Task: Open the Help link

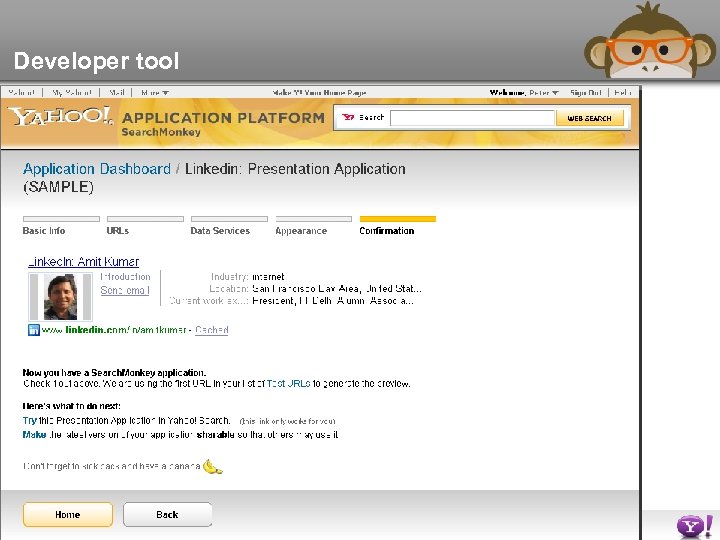Action: coord(623,93)
